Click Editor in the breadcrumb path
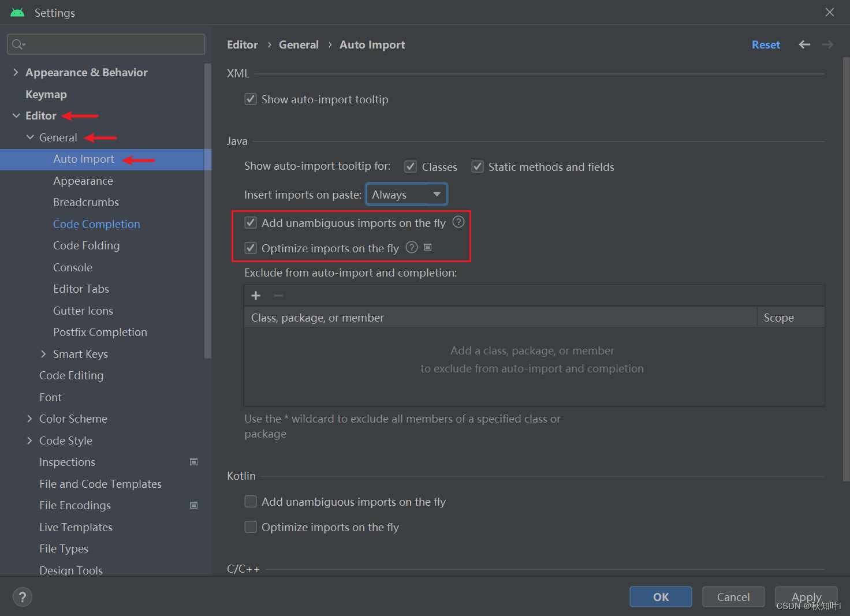The width and height of the screenshot is (850, 616). pyautogui.click(x=243, y=44)
